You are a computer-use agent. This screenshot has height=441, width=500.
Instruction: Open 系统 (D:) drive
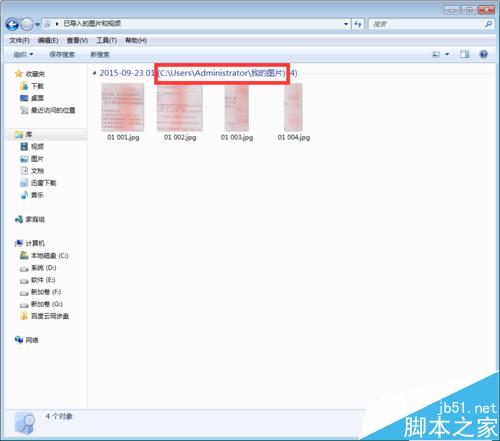pyautogui.click(x=44, y=268)
